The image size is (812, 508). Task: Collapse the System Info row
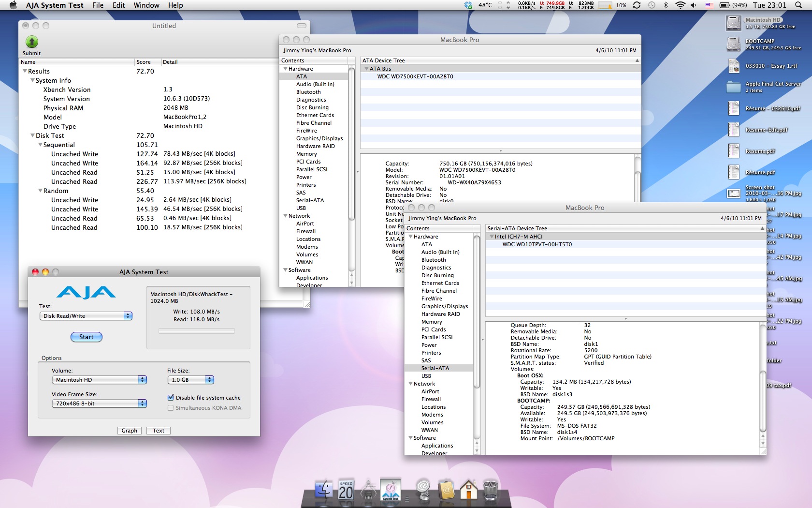(32, 80)
